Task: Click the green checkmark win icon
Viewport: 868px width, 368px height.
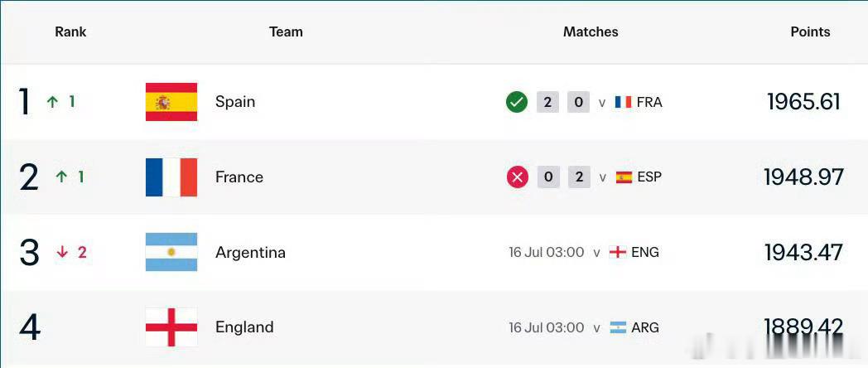Action: 517,102
